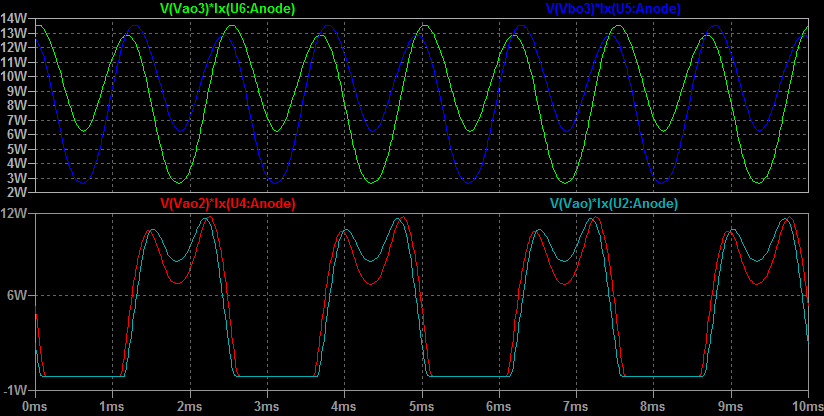Click the 11W vertical axis label
Screen dimensions: 824x416
pos(13,62)
